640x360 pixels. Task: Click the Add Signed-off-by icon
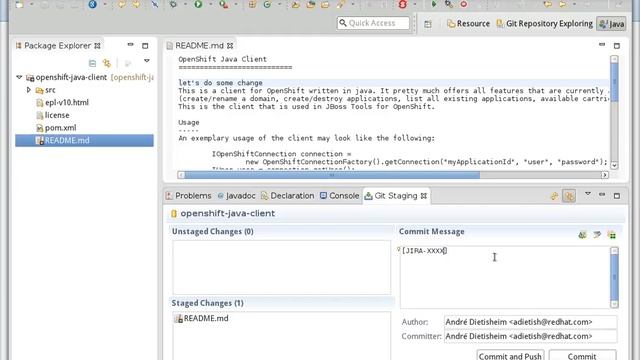[597, 234]
